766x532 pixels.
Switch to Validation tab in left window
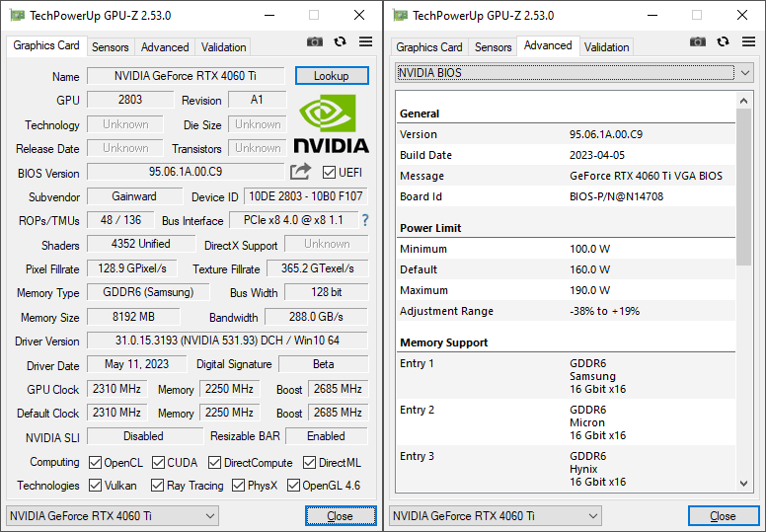[x=223, y=47]
